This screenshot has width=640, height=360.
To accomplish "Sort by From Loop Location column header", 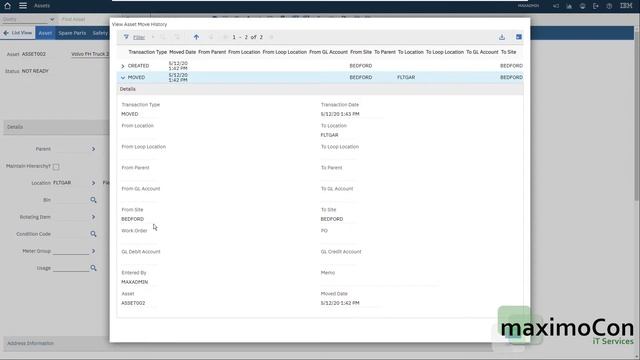I will (284, 52).
